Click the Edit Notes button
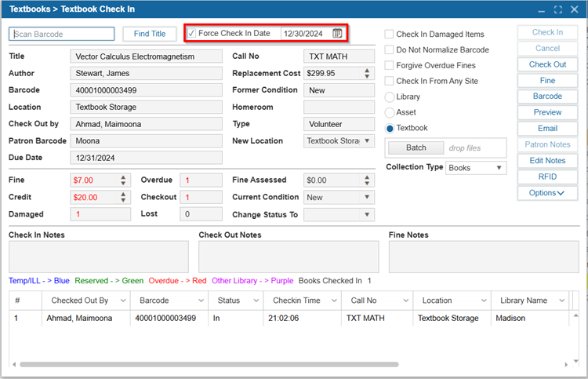The image size is (588, 379). (547, 161)
